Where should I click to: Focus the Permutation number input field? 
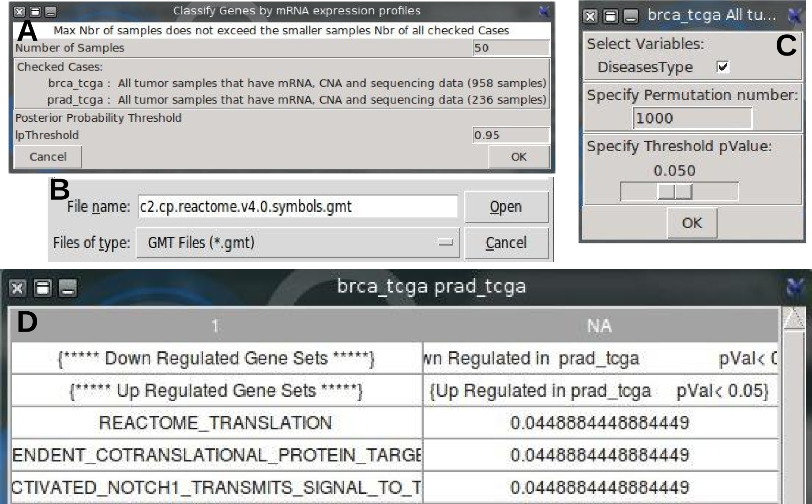pos(692,118)
